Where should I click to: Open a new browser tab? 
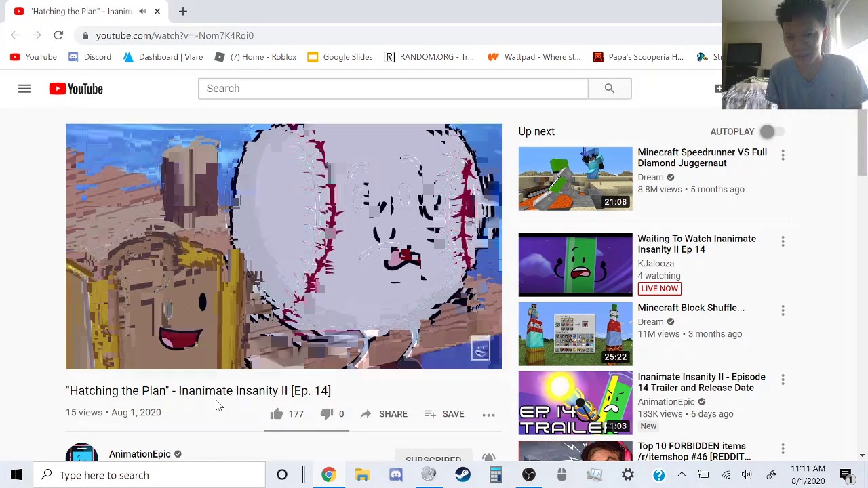183,12
